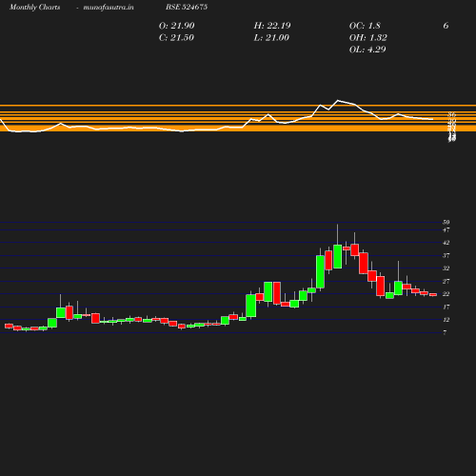Image resolution: width=476 pixels, height=476 pixels.
Task: Click the price axis label '27'
Action: coord(446,281)
